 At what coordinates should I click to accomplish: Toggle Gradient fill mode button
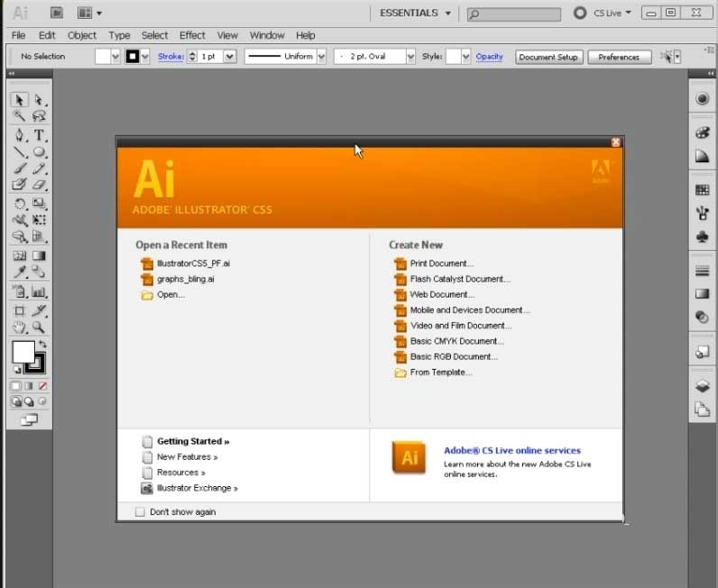coord(29,386)
